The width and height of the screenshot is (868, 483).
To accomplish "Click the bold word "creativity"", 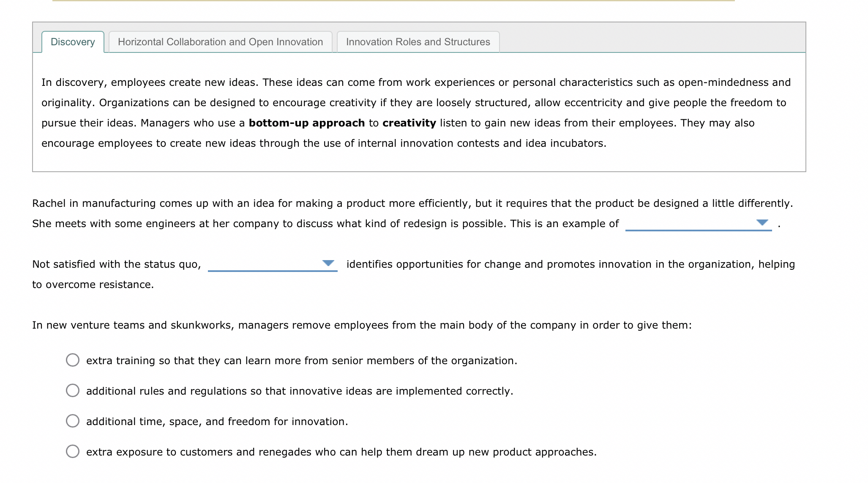I will 409,123.
